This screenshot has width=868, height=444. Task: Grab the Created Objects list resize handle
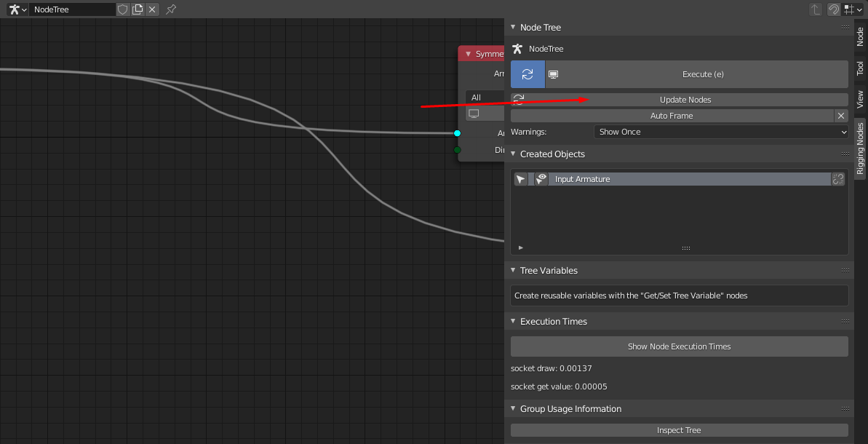click(686, 248)
